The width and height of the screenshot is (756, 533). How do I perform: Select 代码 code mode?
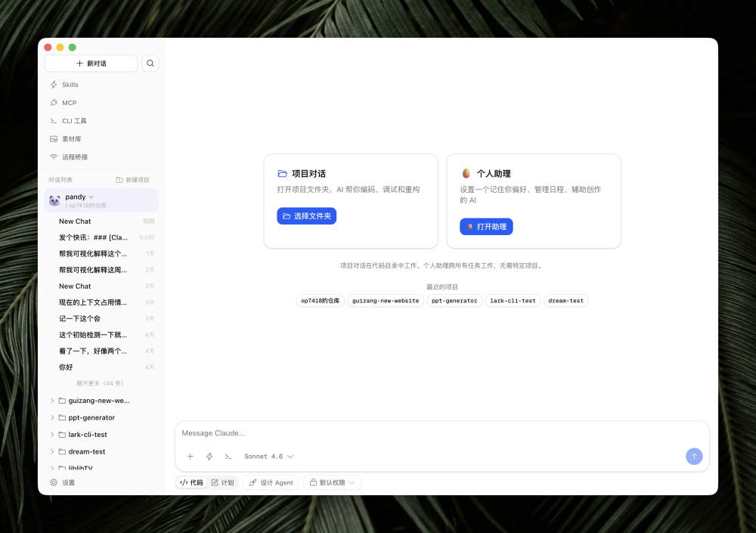point(191,482)
